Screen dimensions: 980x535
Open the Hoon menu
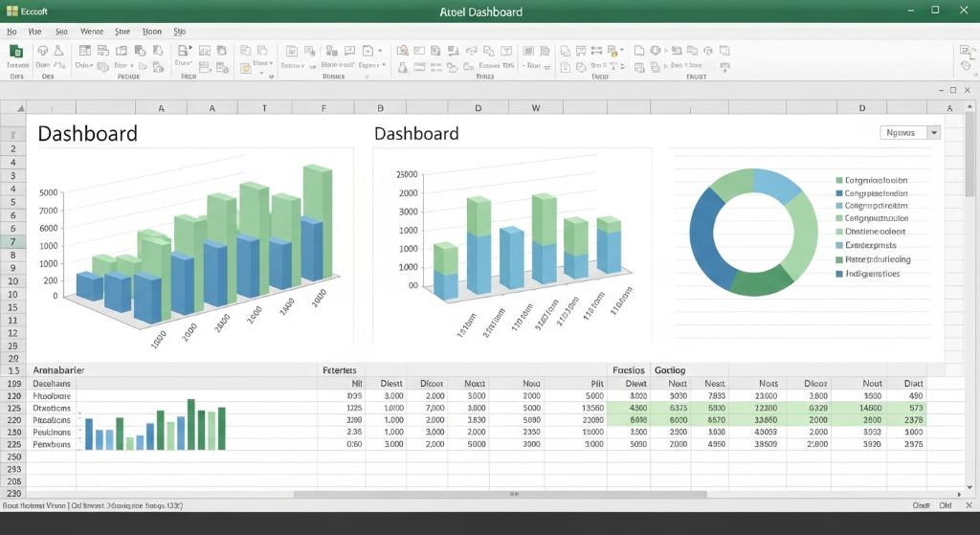[x=151, y=32]
